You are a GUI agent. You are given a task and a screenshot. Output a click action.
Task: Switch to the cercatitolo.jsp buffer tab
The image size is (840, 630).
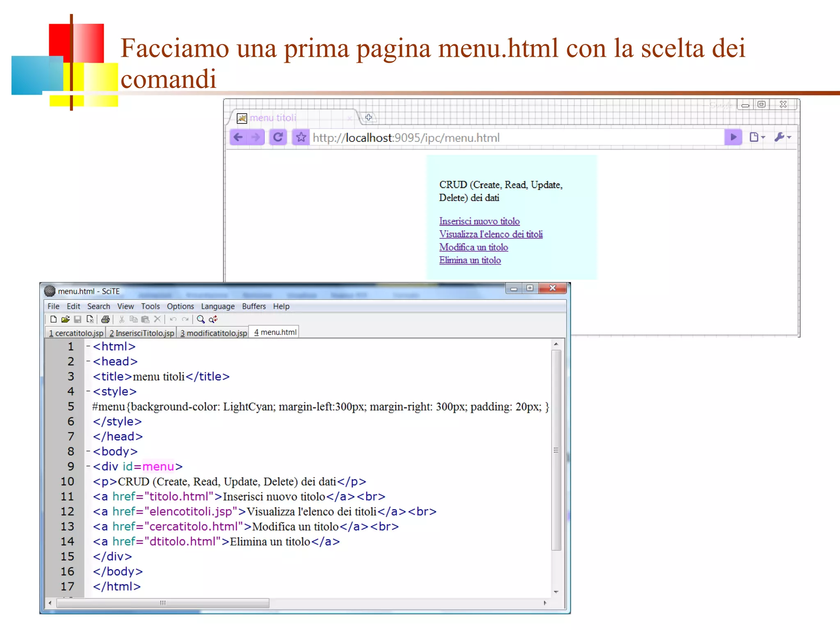[76, 333]
